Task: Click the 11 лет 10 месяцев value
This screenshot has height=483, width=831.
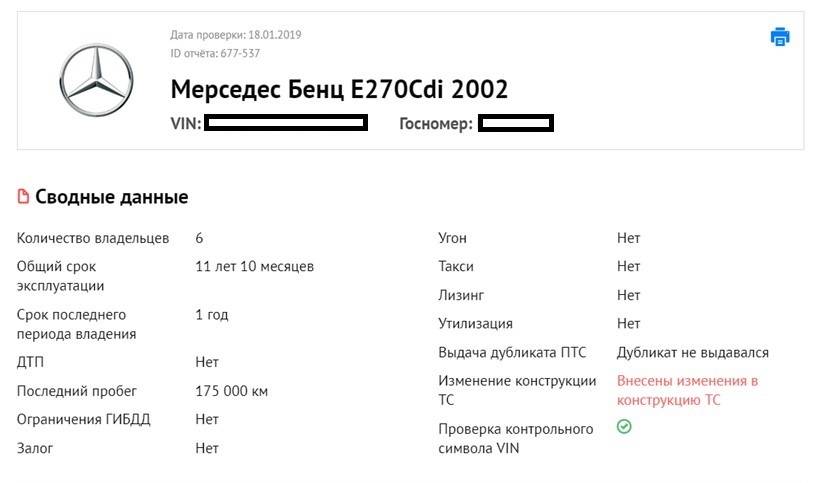Action: (254, 266)
